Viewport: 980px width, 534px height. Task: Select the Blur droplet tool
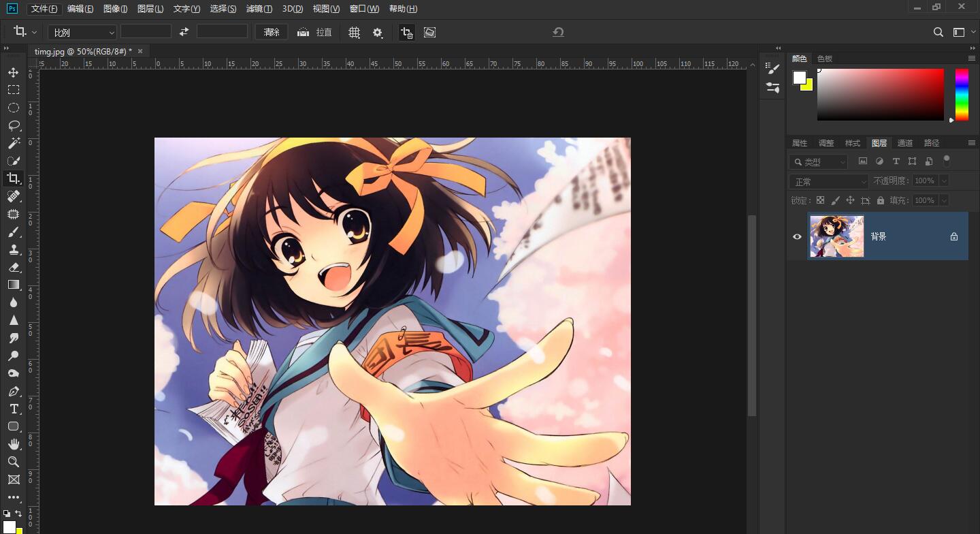coord(13,302)
